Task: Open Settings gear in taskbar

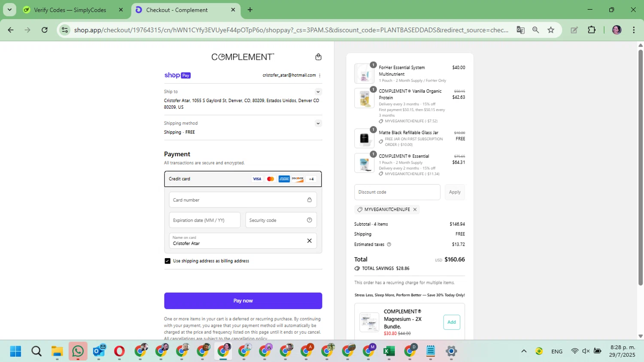Action: (x=451, y=351)
